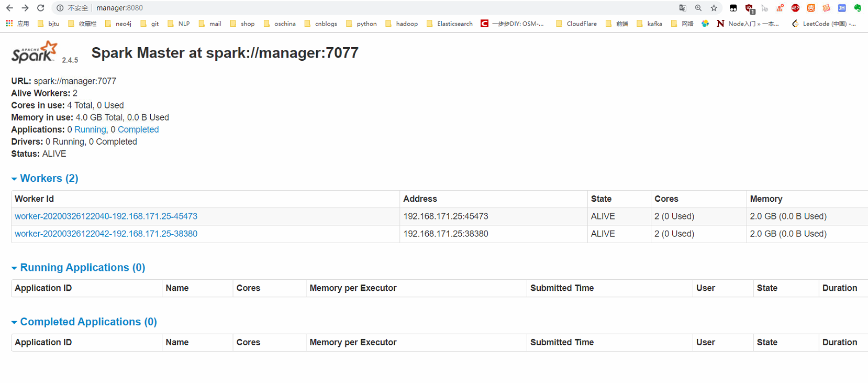
Task: Open the Tampermonkey extension icon
Action: [733, 8]
